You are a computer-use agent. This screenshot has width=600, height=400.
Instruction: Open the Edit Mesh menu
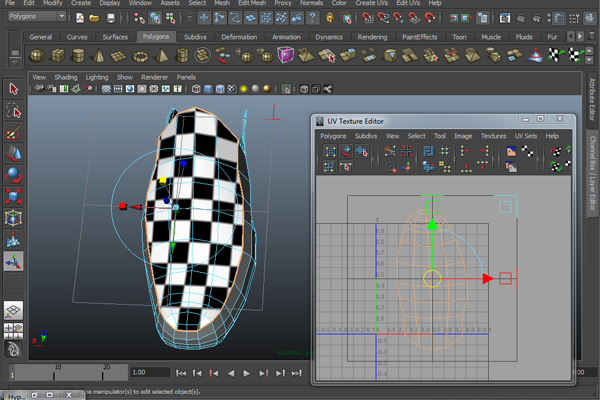pos(252,3)
